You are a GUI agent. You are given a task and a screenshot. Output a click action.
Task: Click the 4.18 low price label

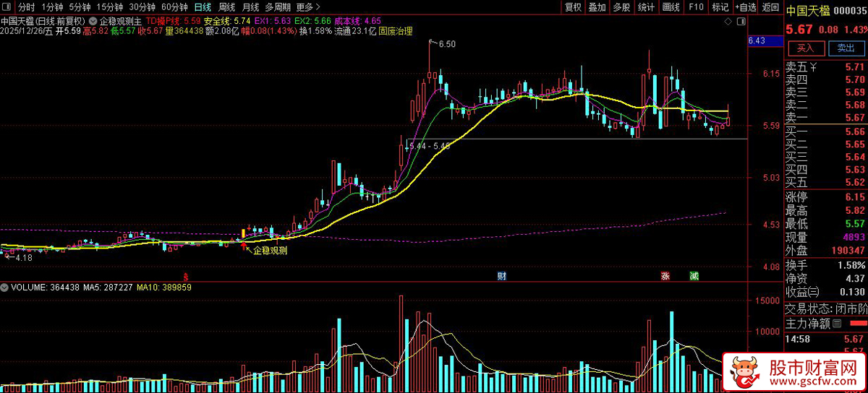[x=23, y=257]
